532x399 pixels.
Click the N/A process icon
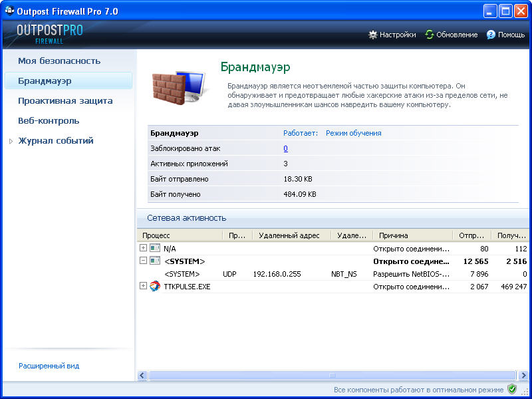pyautogui.click(x=155, y=248)
